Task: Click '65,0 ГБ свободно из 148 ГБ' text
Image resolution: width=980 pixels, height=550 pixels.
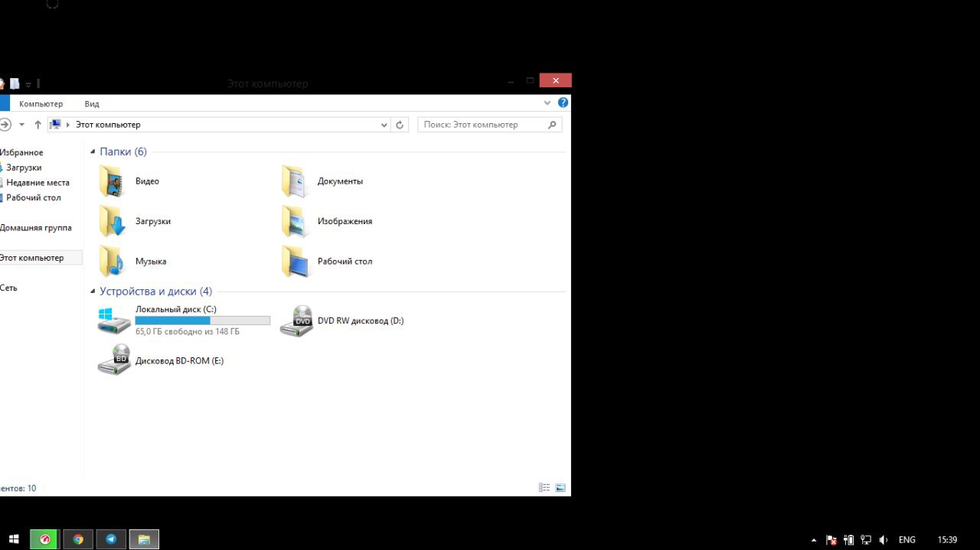Action: point(188,332)
